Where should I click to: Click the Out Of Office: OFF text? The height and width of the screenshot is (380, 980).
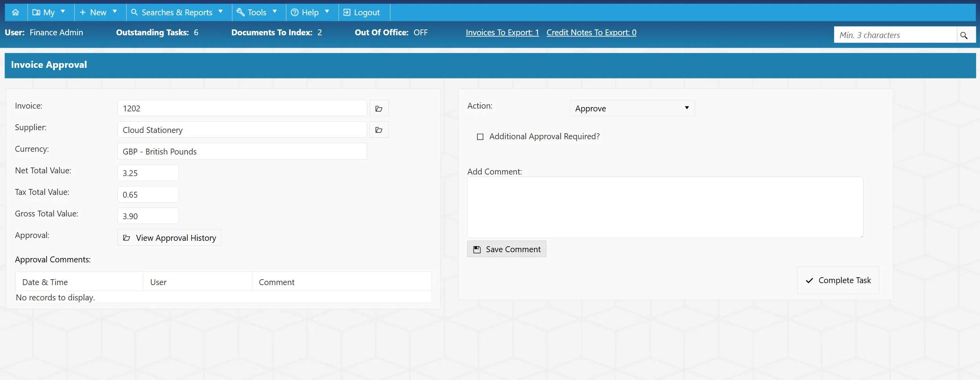391,33
